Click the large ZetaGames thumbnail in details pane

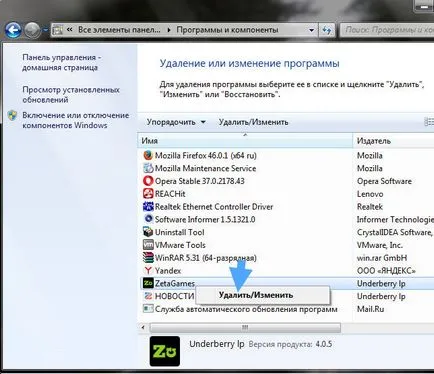(165, 351)
